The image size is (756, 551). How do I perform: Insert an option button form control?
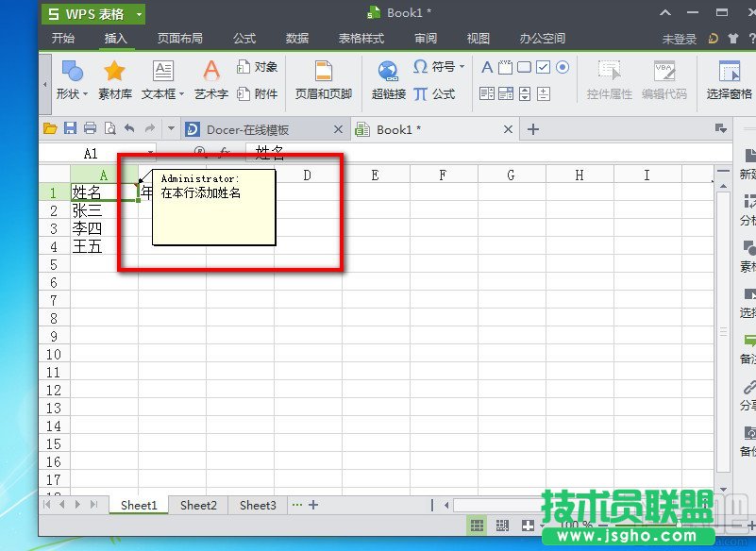563,68
